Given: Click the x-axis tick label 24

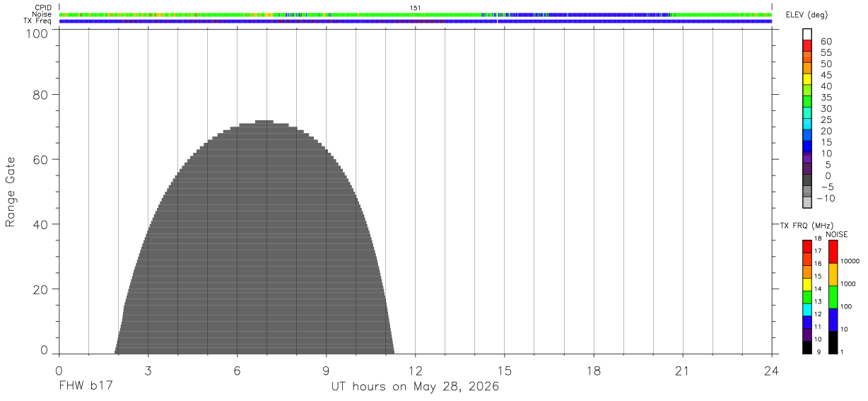Looking at the screenshot, I should (x=771, y=370).
